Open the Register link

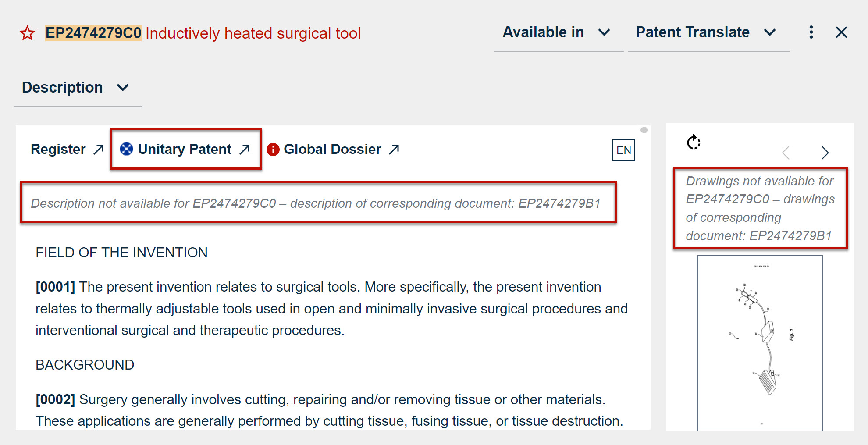[x=58, y=149]
